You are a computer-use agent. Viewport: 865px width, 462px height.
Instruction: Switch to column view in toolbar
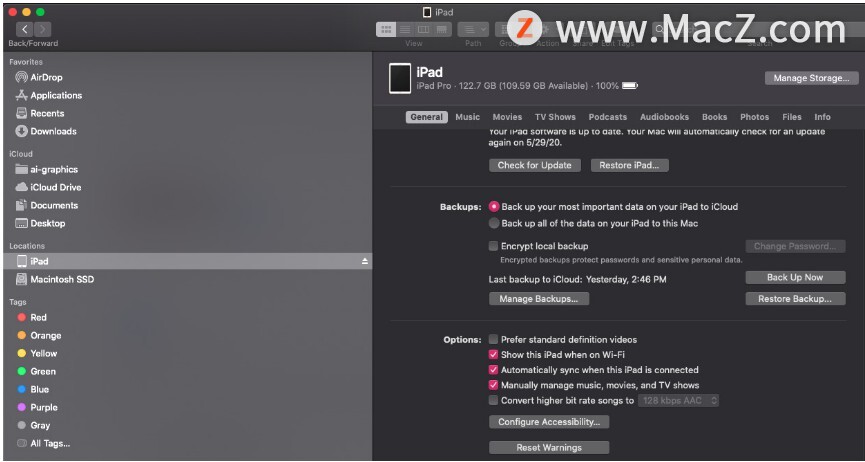(x=423, y=29)
